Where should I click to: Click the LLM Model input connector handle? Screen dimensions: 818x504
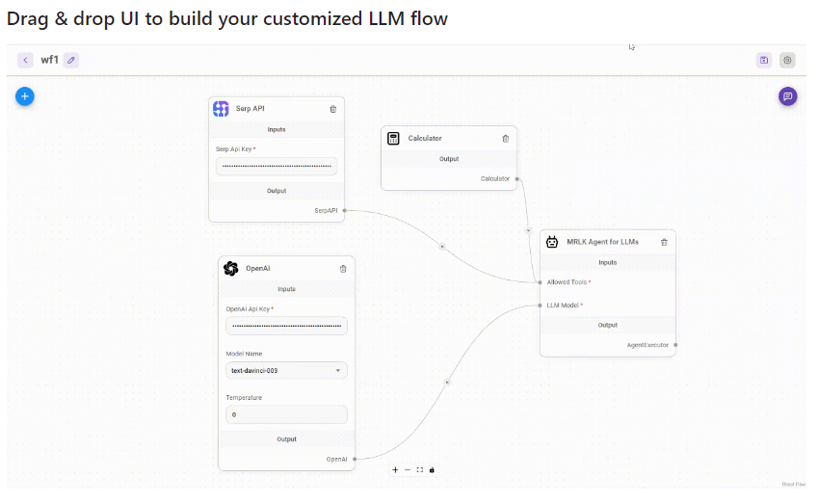pos(540,305)
